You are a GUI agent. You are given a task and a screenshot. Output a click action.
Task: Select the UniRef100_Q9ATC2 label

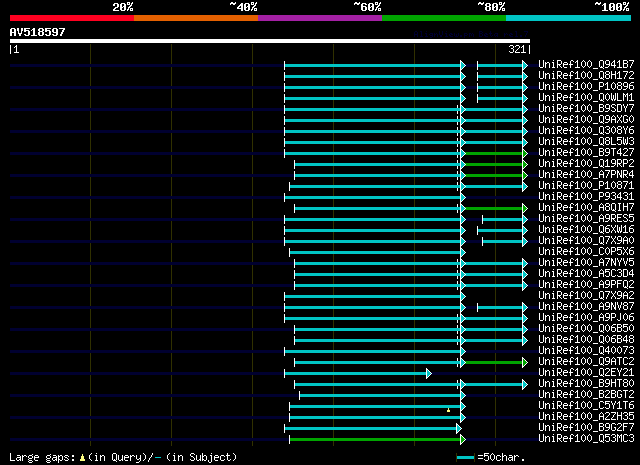click(x=586, y=362)
